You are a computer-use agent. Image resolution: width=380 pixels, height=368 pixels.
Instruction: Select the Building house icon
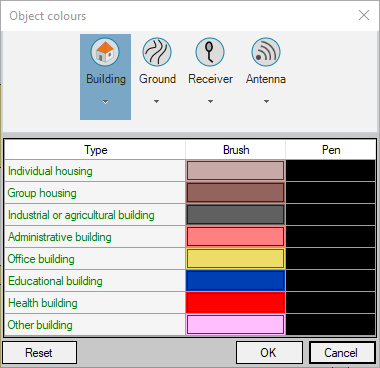coord(105,52)
